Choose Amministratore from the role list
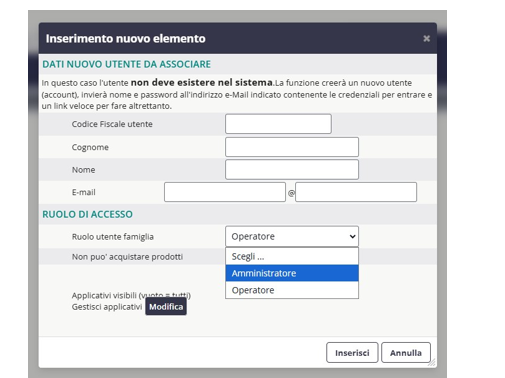This screenshot has width=505, height=378. click(292, 273)
